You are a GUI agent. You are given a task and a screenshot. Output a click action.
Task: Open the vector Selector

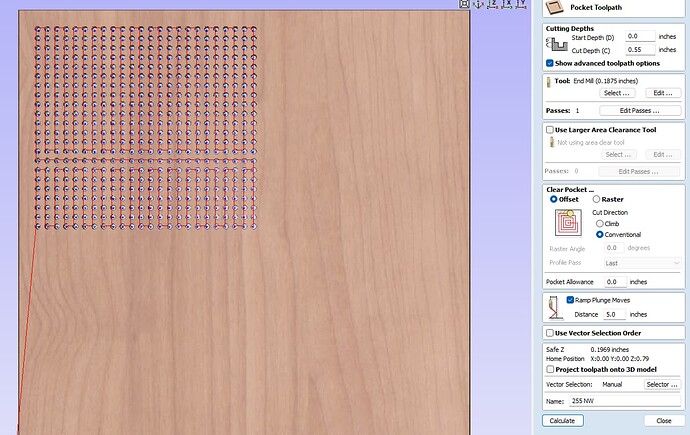662,384
